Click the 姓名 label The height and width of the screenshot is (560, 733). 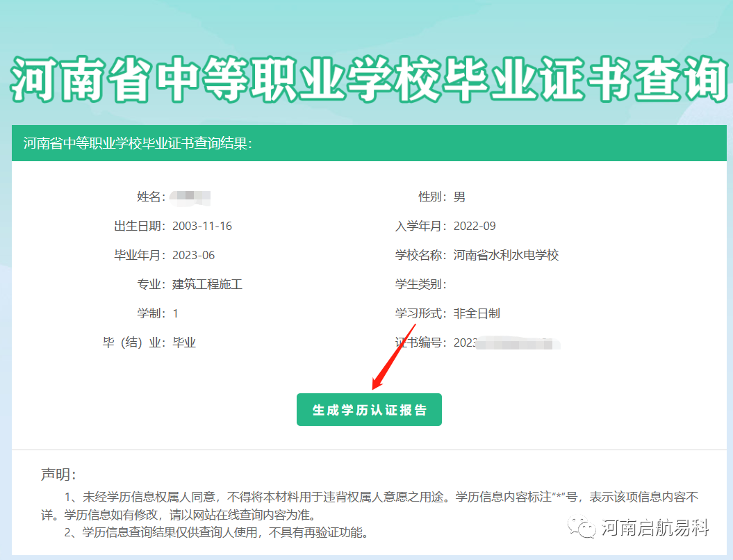click(x=151, y=197)
